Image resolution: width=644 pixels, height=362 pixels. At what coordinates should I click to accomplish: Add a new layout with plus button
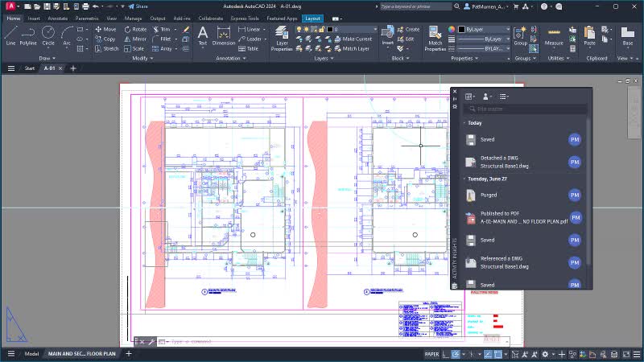[129, 354]
